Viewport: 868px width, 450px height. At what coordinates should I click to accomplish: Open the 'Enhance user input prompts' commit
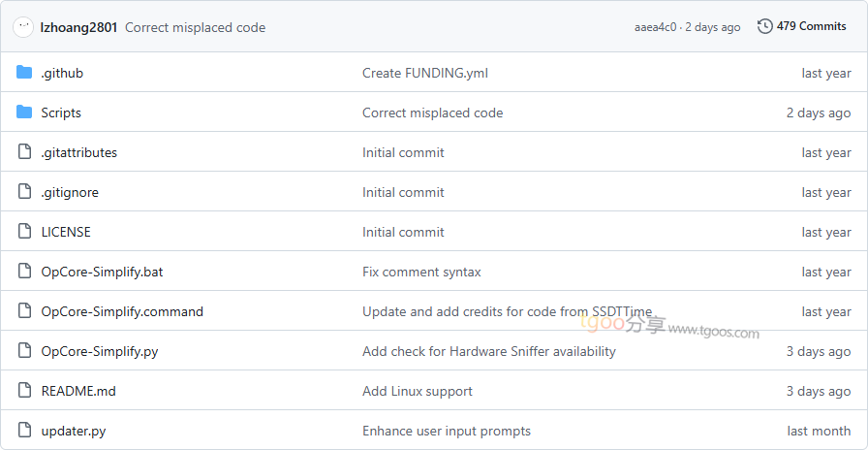446,431
